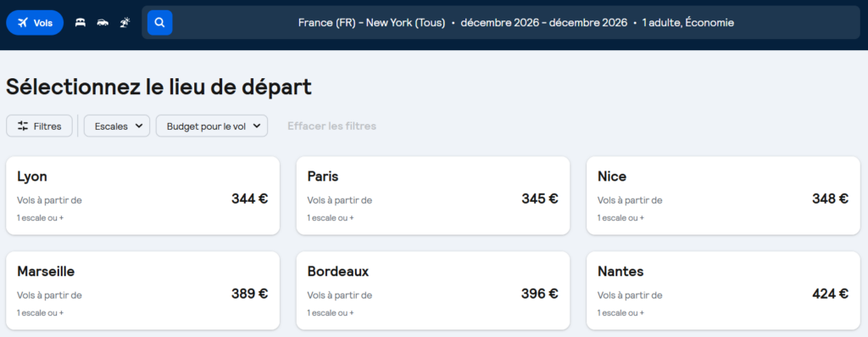Click the airplane icon in Vols
The width and height of the screenshot is (868, 337).
pos(23,23)
